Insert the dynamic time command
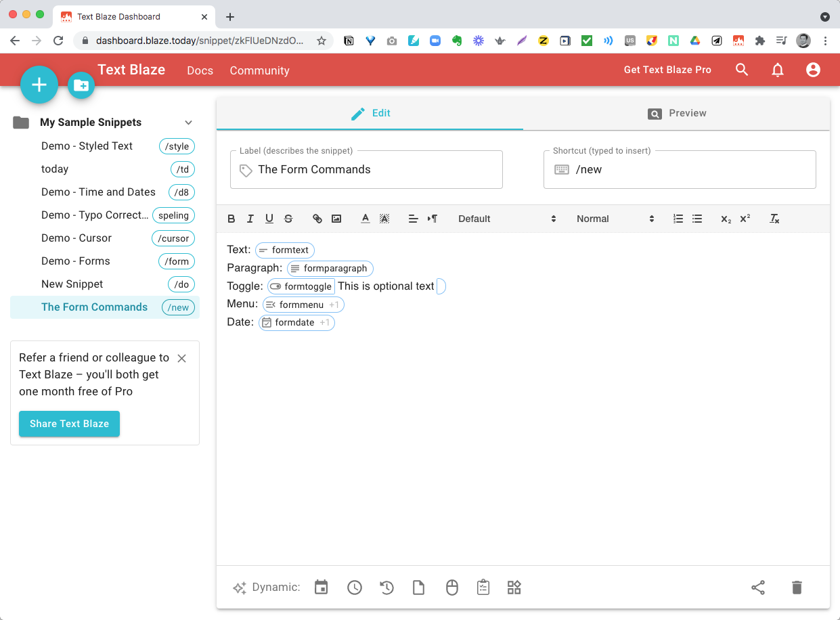 click(355, 588)
